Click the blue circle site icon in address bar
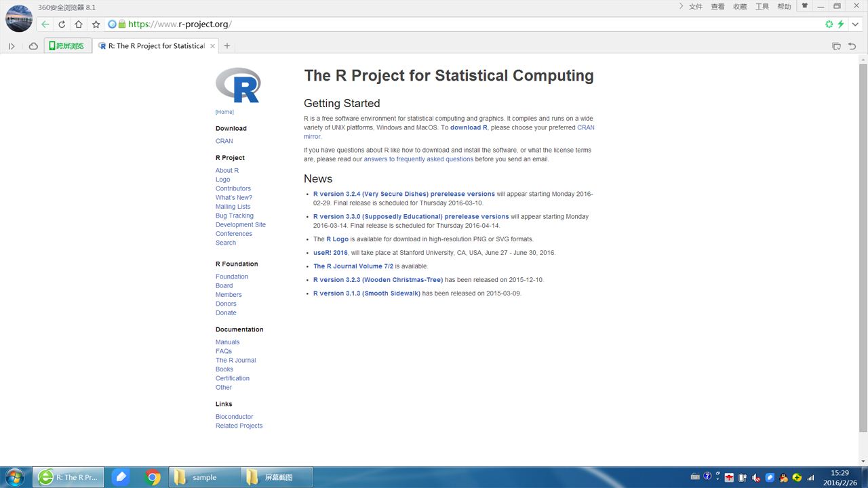The height and width of the screenshot is (488, 868). pyautogui.click(x=113, y=24)
